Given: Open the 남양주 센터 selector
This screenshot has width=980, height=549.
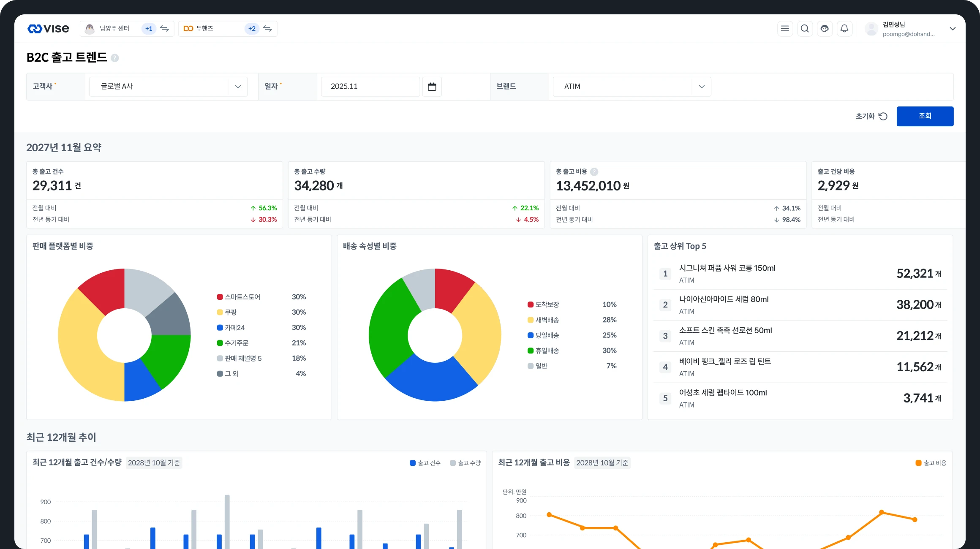Looking at the screenshot, I should [x=127, y=29].
